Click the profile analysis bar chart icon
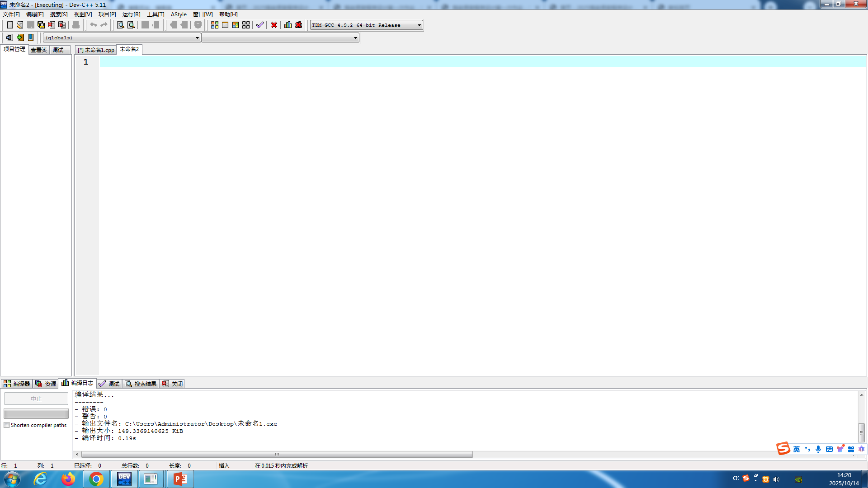The width and height of the screenshot is (868, 488). (x=288, y=25)
